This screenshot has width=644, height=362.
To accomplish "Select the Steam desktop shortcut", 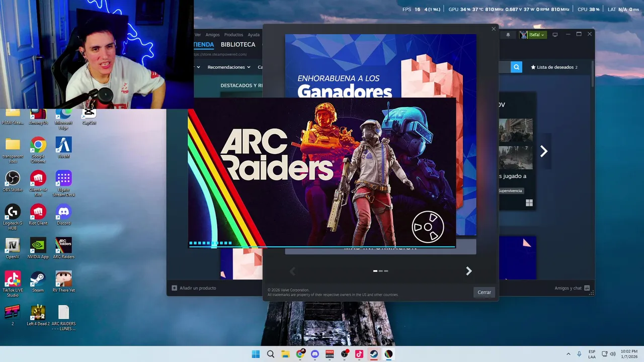I will click(38, 282).
